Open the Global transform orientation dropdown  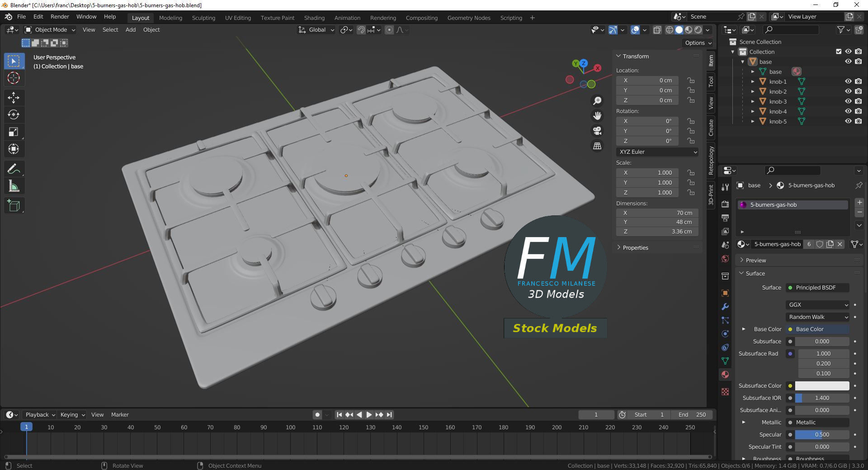click(x=316, y=30)
